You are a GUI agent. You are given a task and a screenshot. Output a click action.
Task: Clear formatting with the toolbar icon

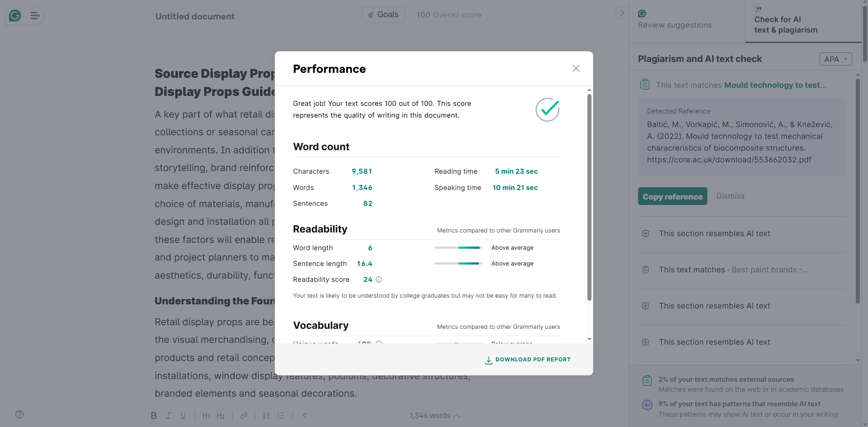tap(305, 416)
